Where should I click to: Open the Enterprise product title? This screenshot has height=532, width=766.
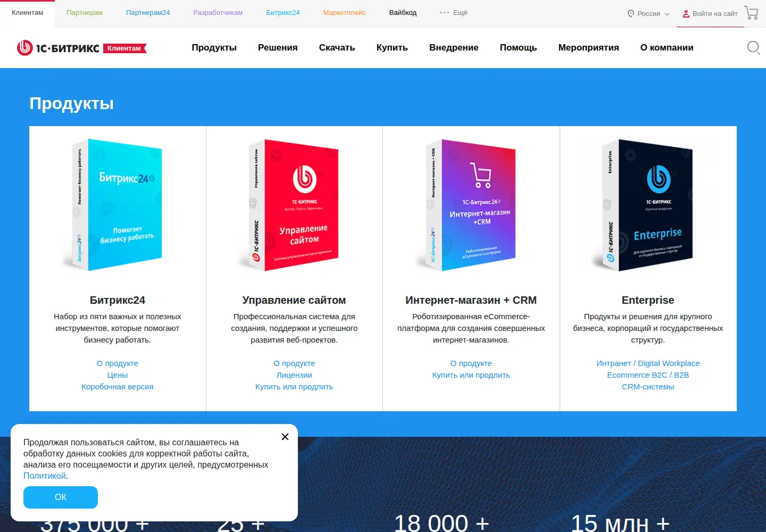click(648, 300)
